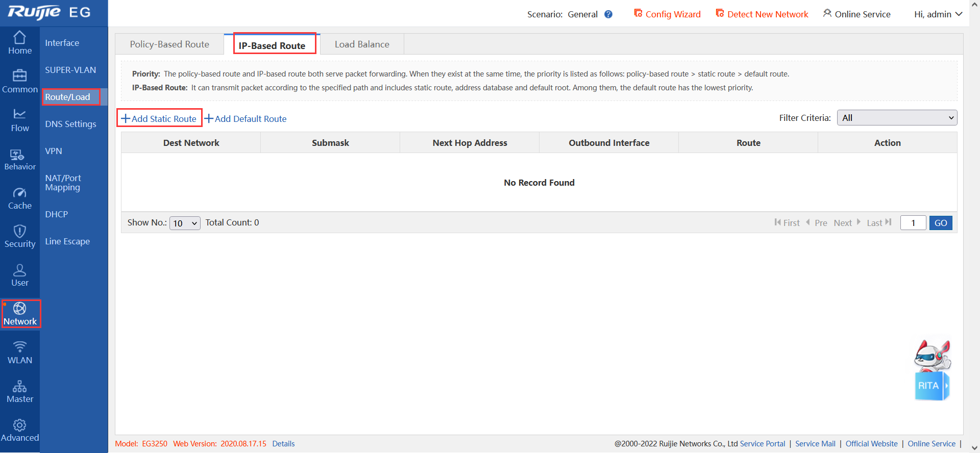
Task: Open the Config Wizard link
Action: (667, 14)
